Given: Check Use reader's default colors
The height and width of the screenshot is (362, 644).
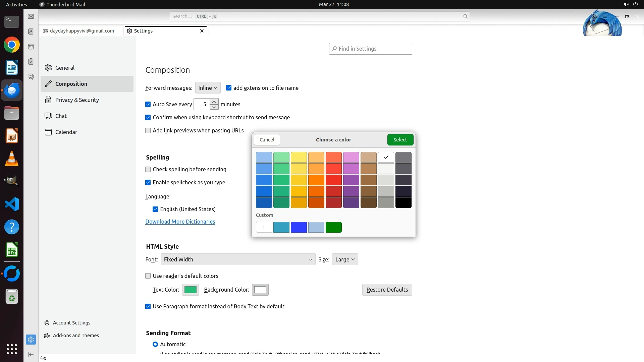Looking at the screenshot, I should (x=148, y=276).
